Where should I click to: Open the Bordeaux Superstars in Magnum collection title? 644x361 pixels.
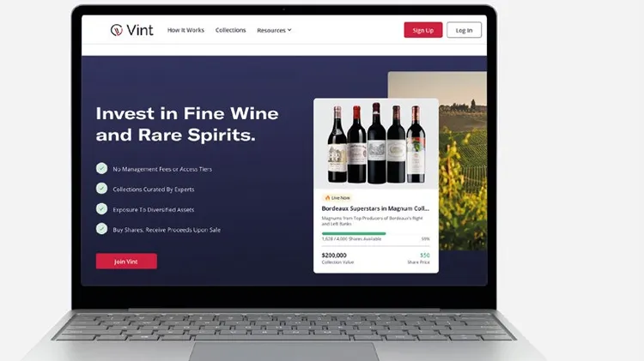click(x=375, y=208)
